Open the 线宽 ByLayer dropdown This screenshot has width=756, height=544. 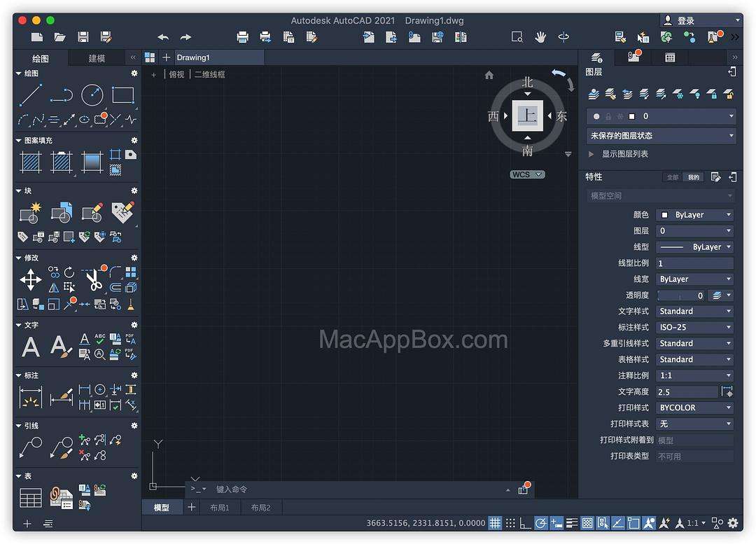pyautogui.click(x=695, y=279)
